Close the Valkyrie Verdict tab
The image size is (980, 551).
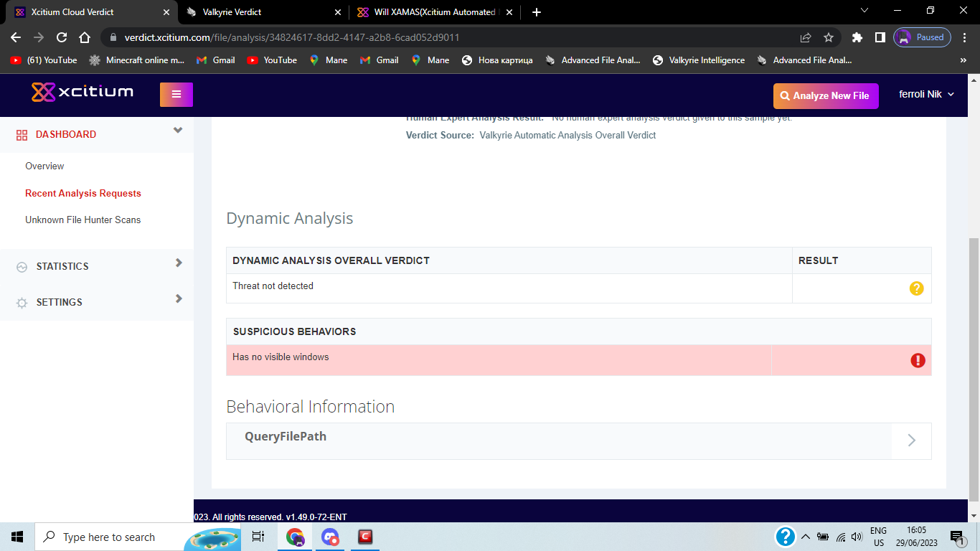(338, 12)
